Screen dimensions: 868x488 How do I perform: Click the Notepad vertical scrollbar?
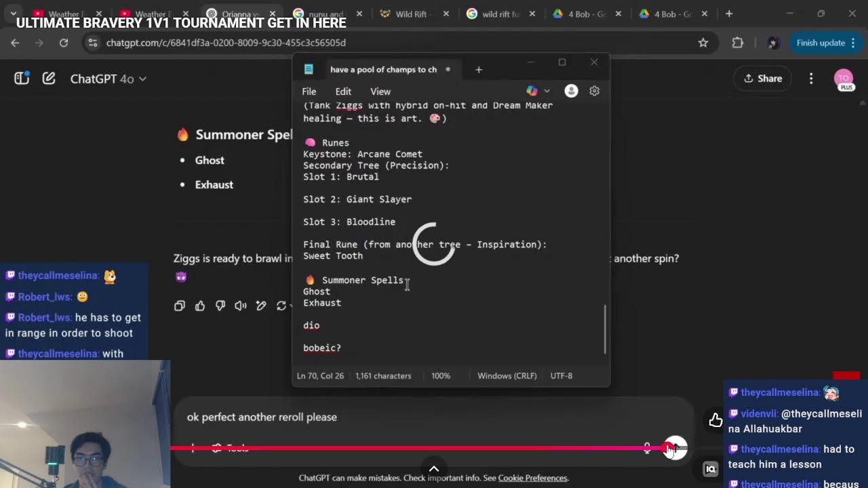(x=605, y=329)
